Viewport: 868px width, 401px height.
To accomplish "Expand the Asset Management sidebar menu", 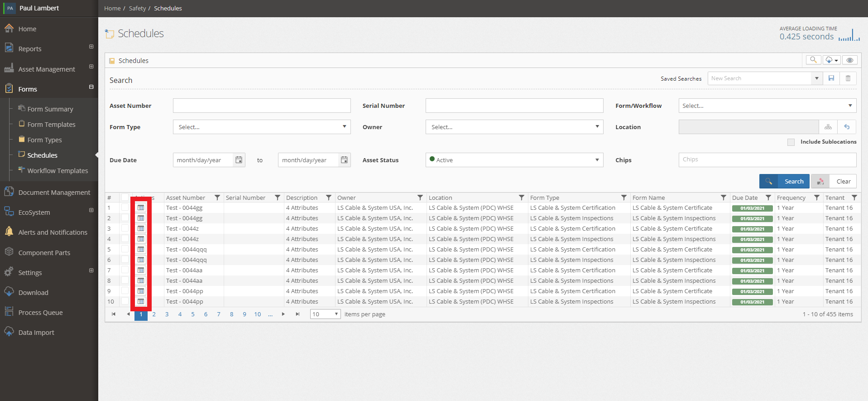I will [x=91, y=67].
